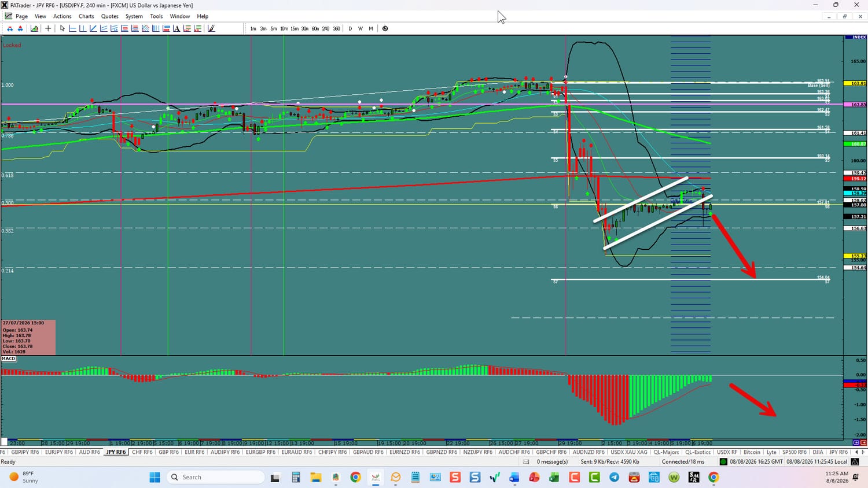Open the EURGBP RF6 chart tab
The image size is (868, 488).
pos(260,452)
